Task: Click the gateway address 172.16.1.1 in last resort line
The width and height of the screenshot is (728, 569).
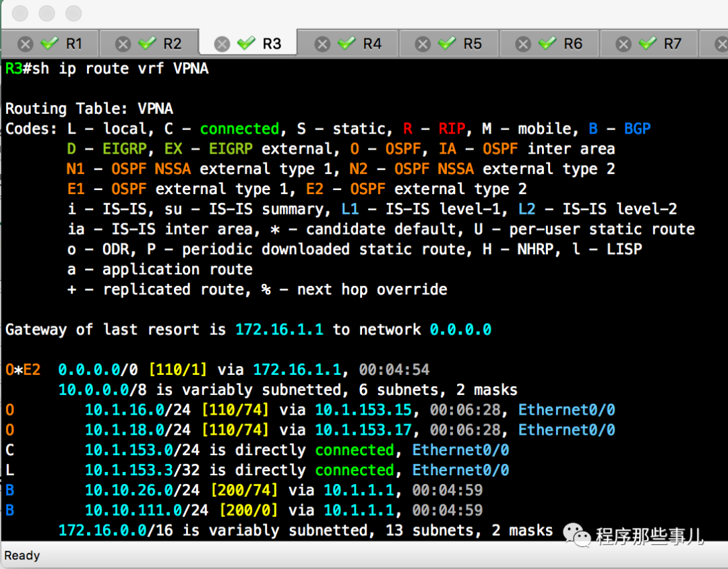Action: click(x=279, y=330)
